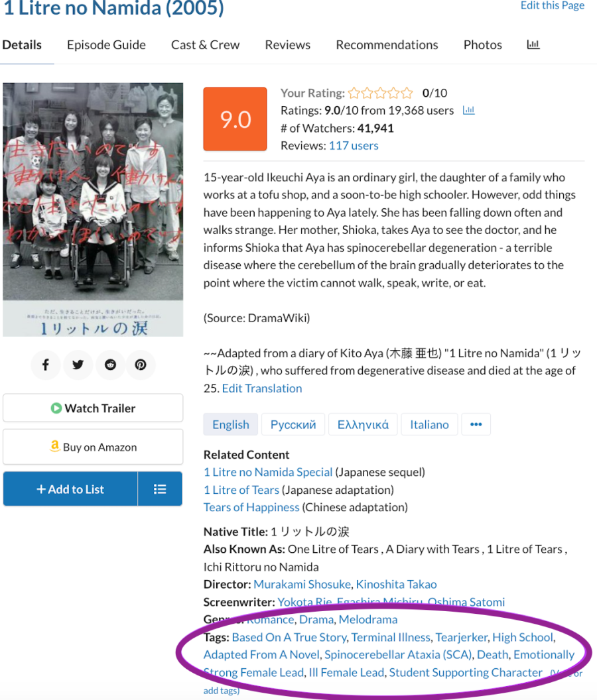
Task: Go to Recommendations tab
Action: (387, 44)
